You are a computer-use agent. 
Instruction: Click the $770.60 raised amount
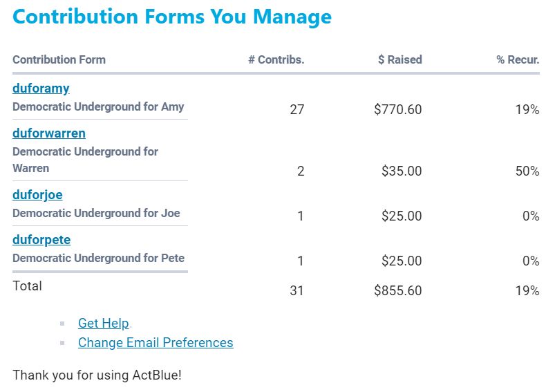pos(397,109)
